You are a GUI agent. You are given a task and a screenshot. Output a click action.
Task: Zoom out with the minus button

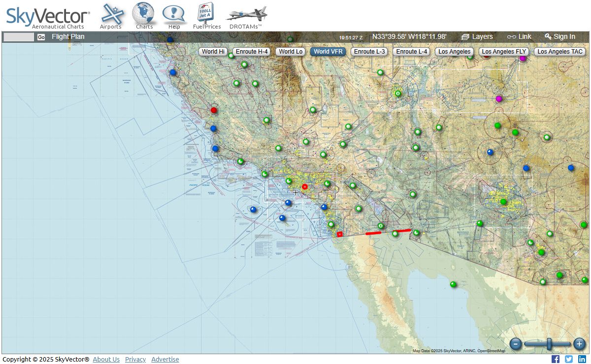516,344
